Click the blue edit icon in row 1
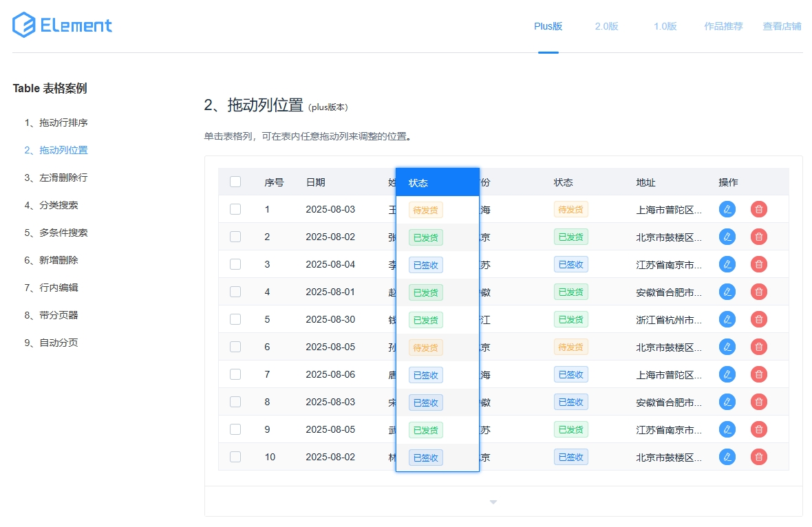The width and height of the screenshot is (812, 527). coord(727,209)
